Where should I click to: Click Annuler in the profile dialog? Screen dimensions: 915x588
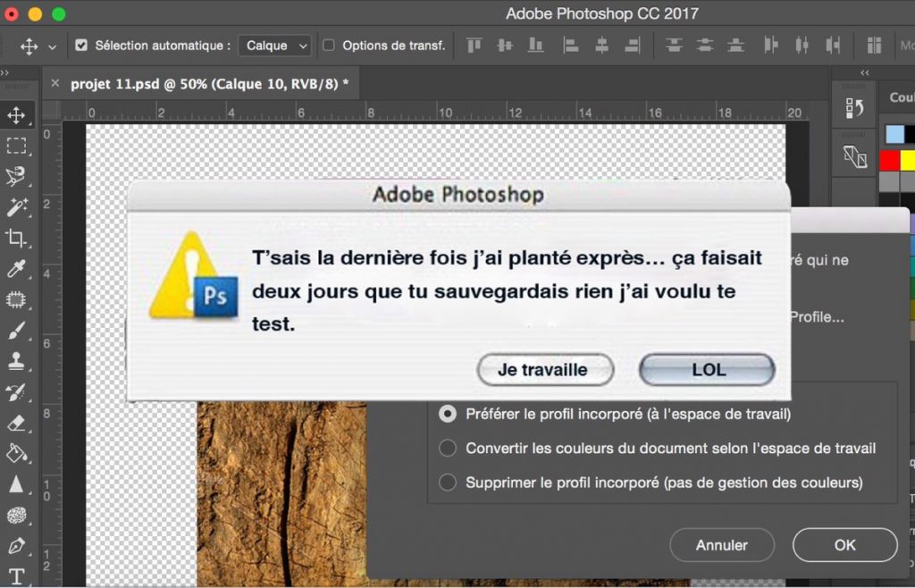[722, 545]
